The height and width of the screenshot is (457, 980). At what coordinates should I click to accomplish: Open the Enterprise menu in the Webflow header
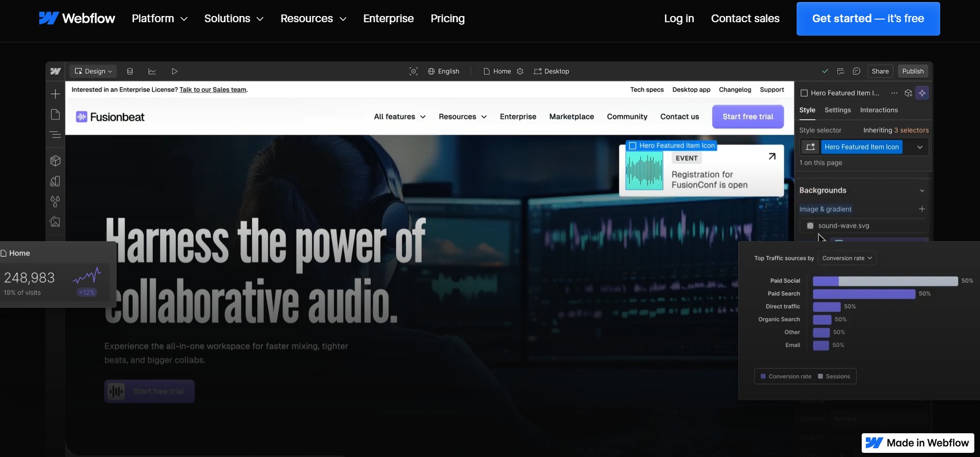click(388, 19)
